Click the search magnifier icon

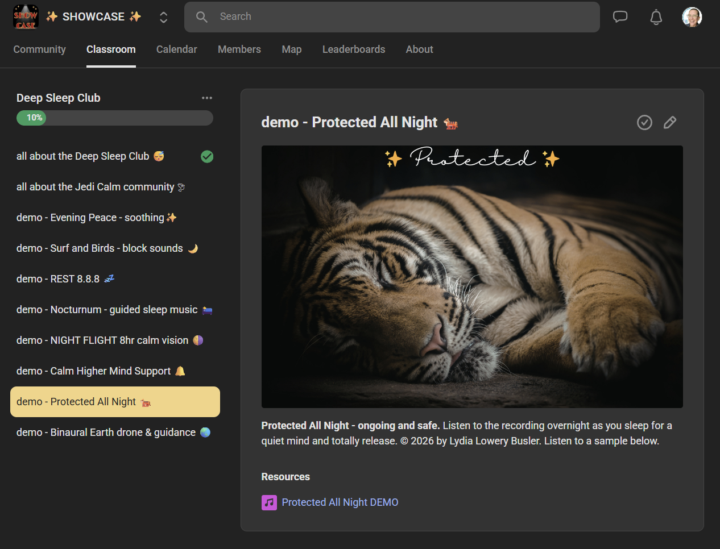(x=202, y=17)
